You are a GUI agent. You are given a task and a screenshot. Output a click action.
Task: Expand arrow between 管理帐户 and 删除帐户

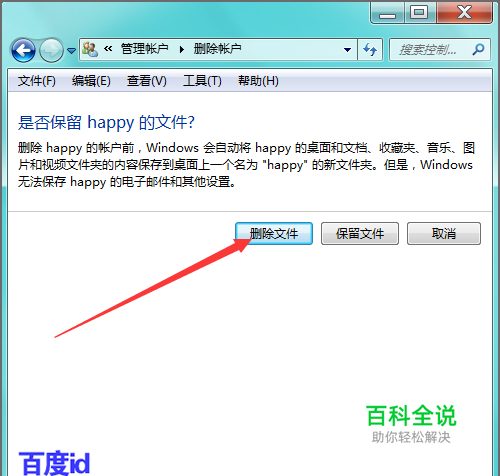[x=182, y=50]
